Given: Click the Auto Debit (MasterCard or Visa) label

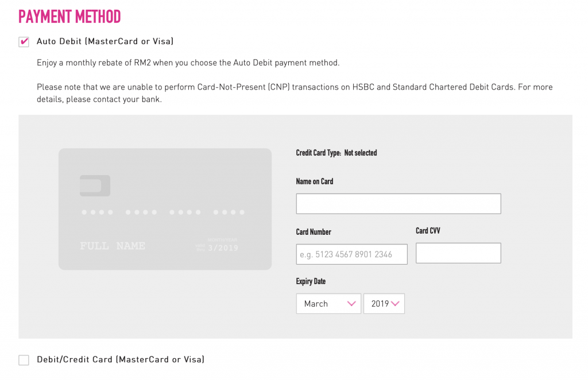Looking at the screenshot, I should 105,41.
